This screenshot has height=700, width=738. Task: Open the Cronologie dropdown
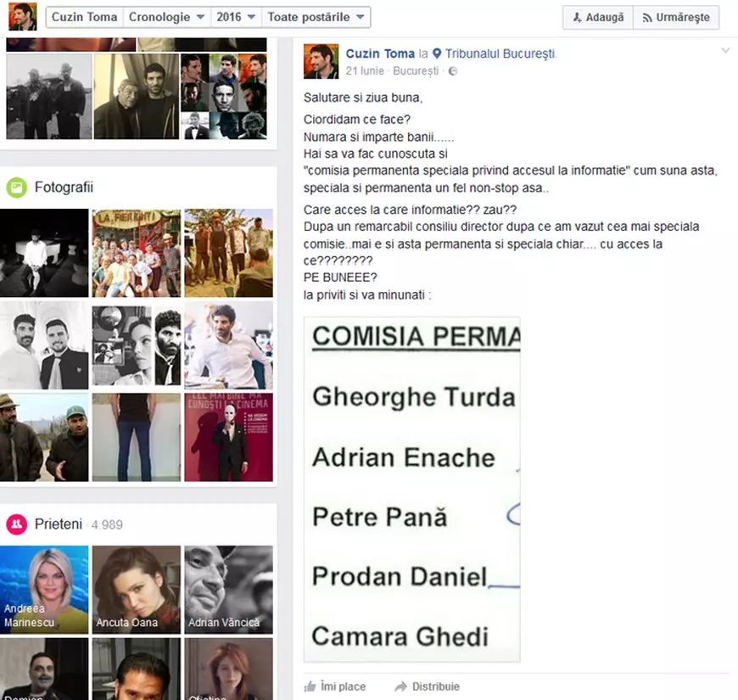165,15
